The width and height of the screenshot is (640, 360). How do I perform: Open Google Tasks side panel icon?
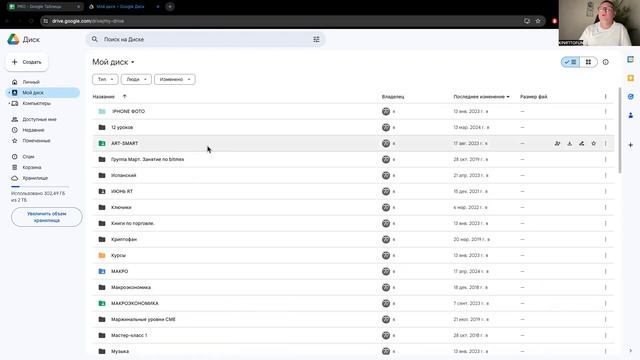631,97
